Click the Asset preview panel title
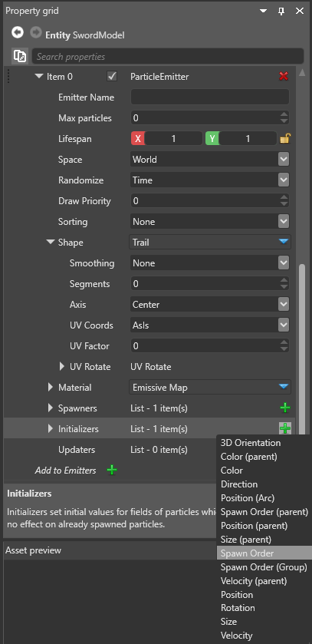312x644 pixels. (x=33, y=550)
